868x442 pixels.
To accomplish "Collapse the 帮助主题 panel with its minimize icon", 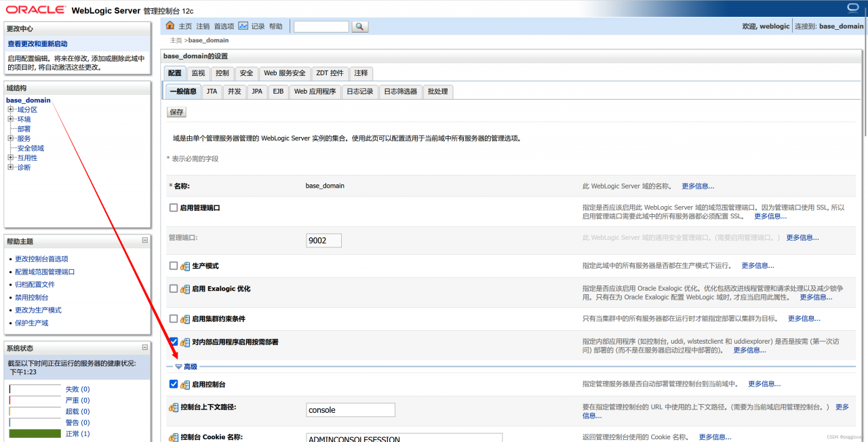I will pyautogui.click(x=145, y=241).
